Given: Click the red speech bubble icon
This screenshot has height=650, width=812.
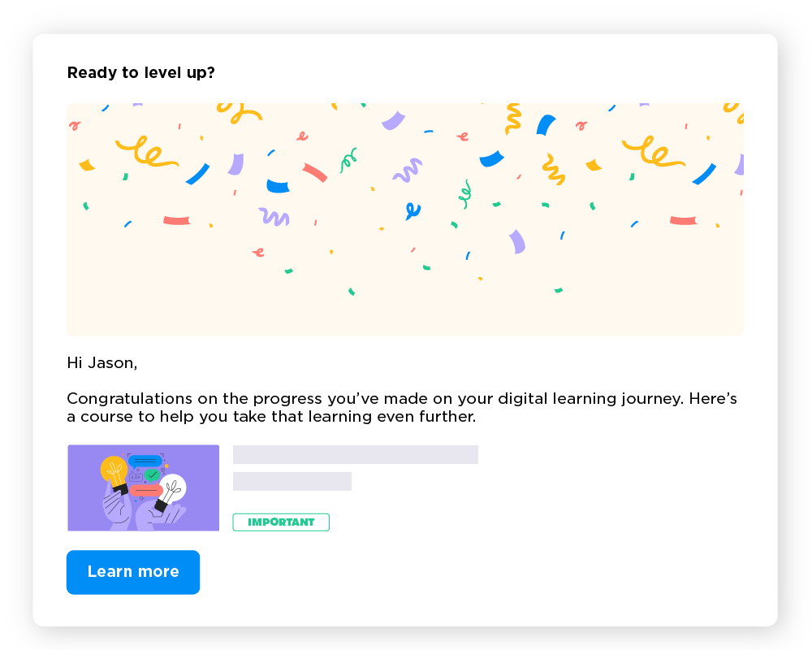Looking at the screenshot, I should point(145,491).
